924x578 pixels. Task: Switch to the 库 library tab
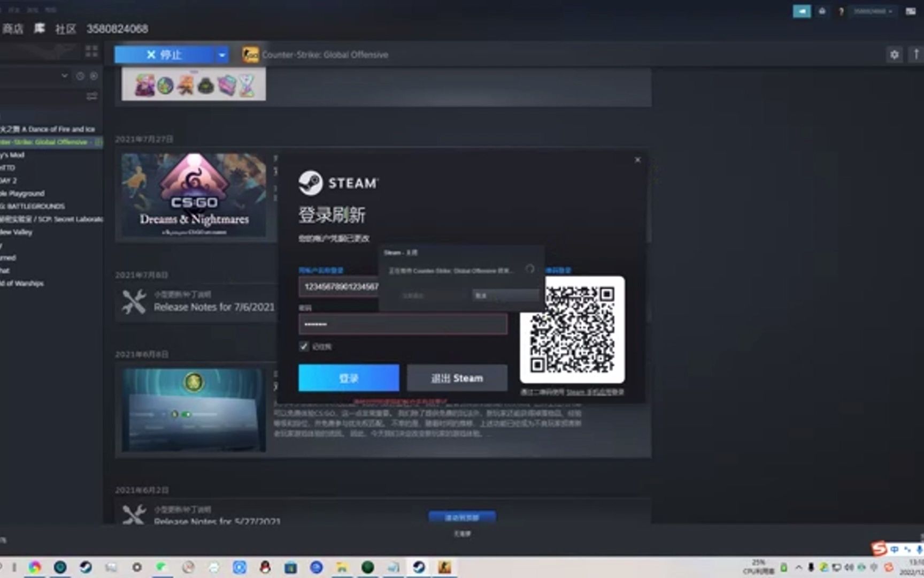[x=40, y=28]
